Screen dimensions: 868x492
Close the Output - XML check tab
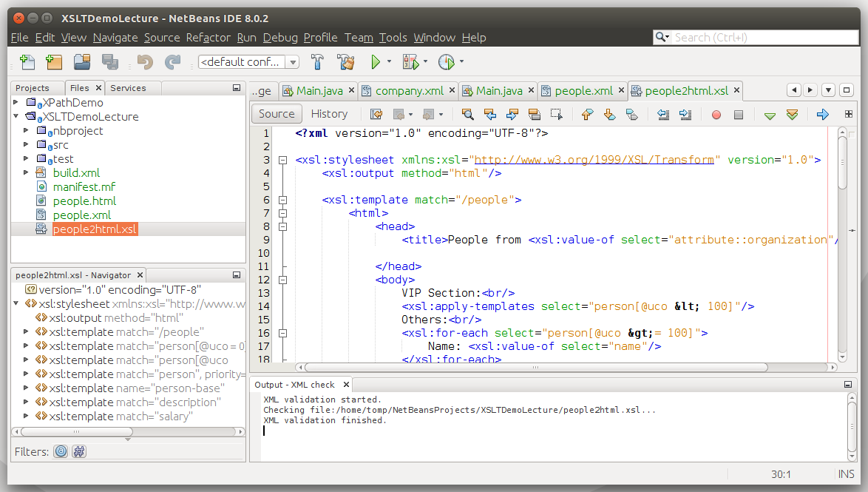pyautogui.click(x=346, y=385)
